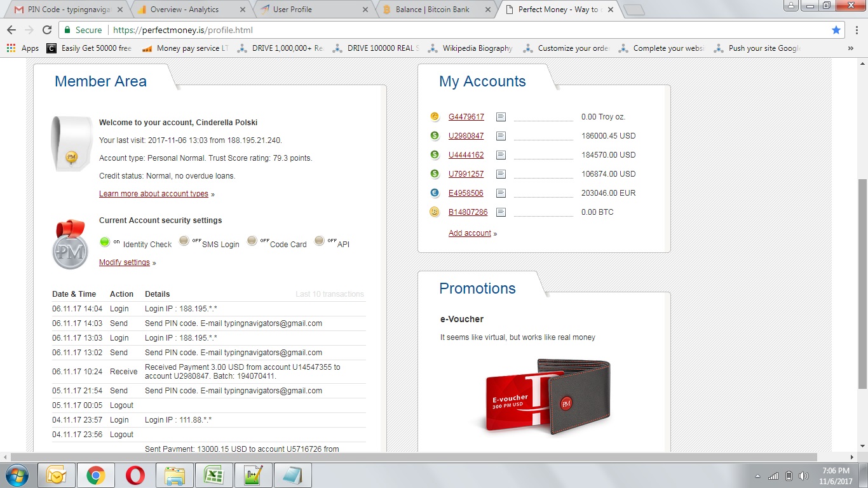This screenshot has width=868, height=488.
Task: Click Modify settings link
Action: point(125,262)
